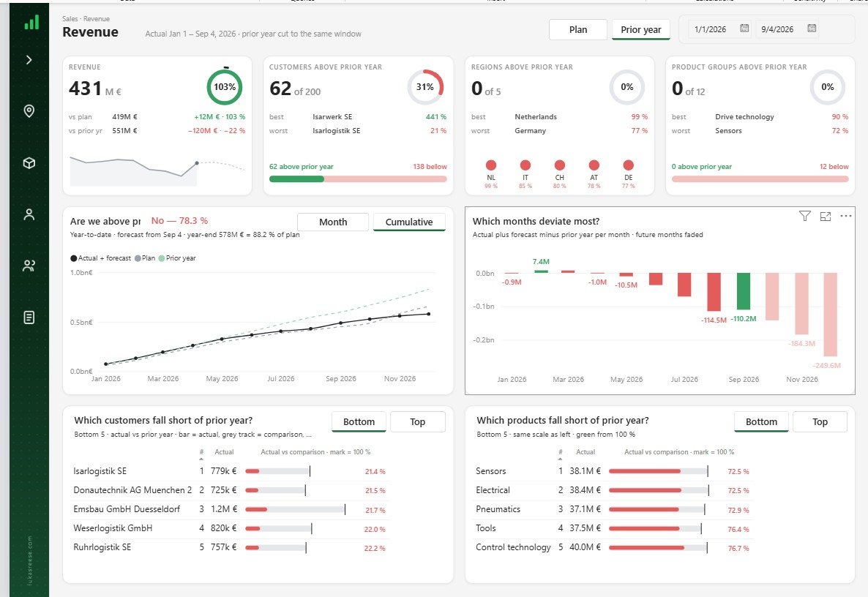The width and height of the screenshot is (868, 597).
Task: Sort customers table by # column
Action: (x=201, y=453)
